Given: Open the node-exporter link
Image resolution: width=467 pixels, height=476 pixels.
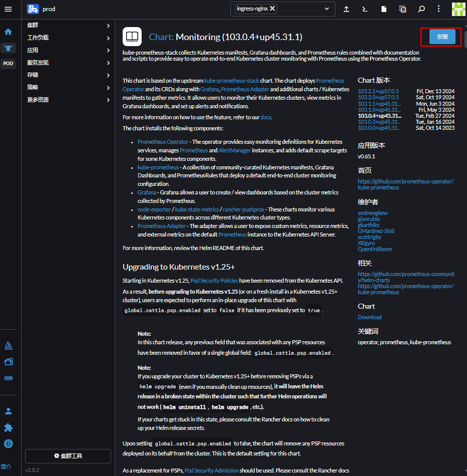Looking at the screenshot, I should 154,209.
